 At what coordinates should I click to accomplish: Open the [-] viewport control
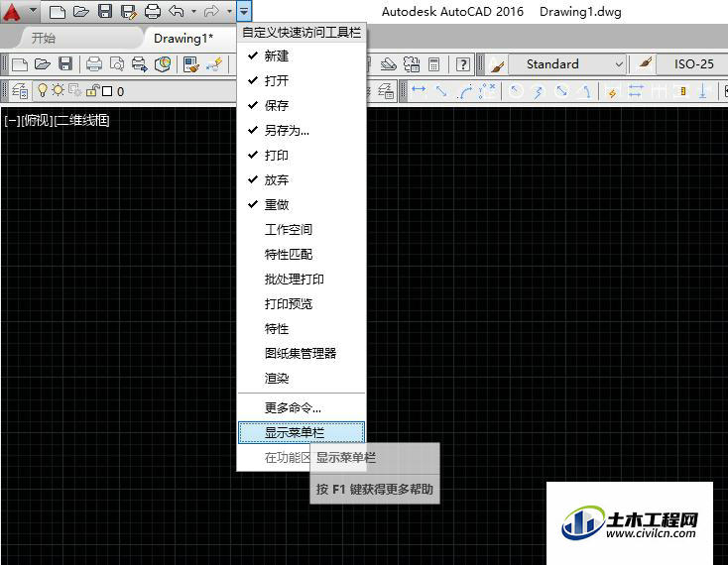[x=13, y=121]
